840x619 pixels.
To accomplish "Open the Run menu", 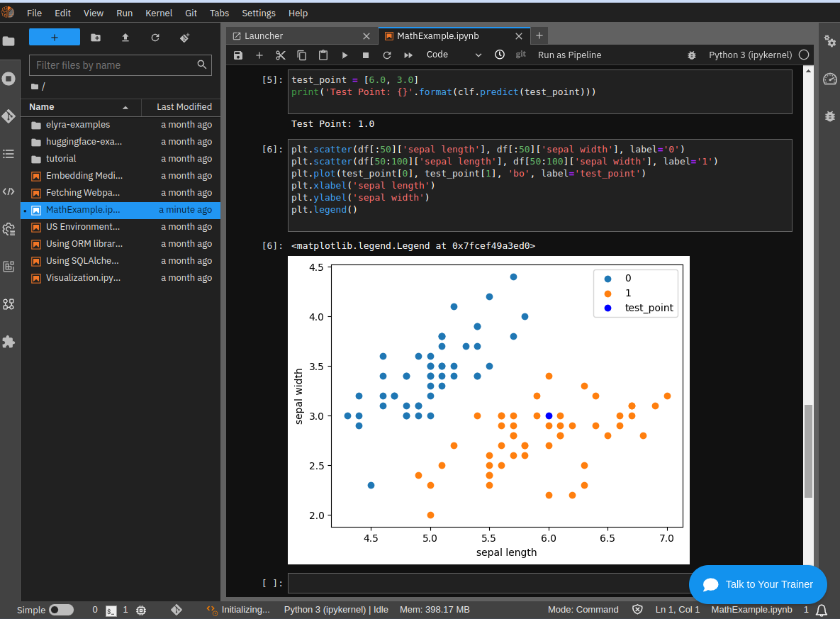I will click(x=124, y=13).
